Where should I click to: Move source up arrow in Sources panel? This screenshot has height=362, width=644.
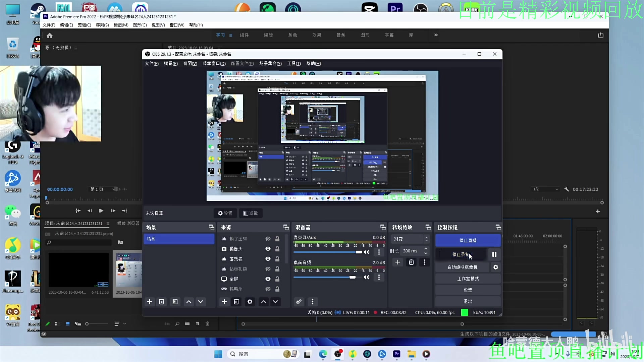pos(264,302)
